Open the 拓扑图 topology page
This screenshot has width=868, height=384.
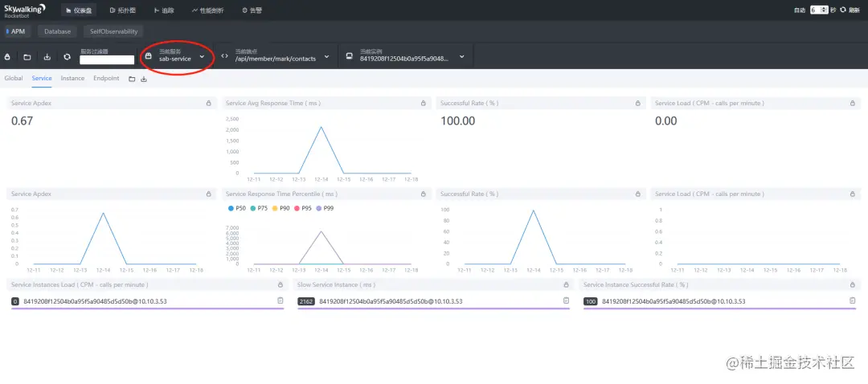pos(122,10)
